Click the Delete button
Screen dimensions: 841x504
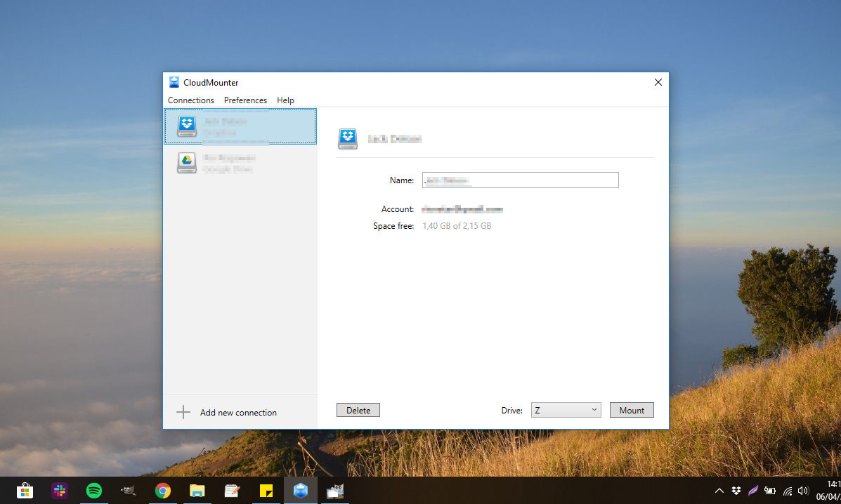(358, 409)
